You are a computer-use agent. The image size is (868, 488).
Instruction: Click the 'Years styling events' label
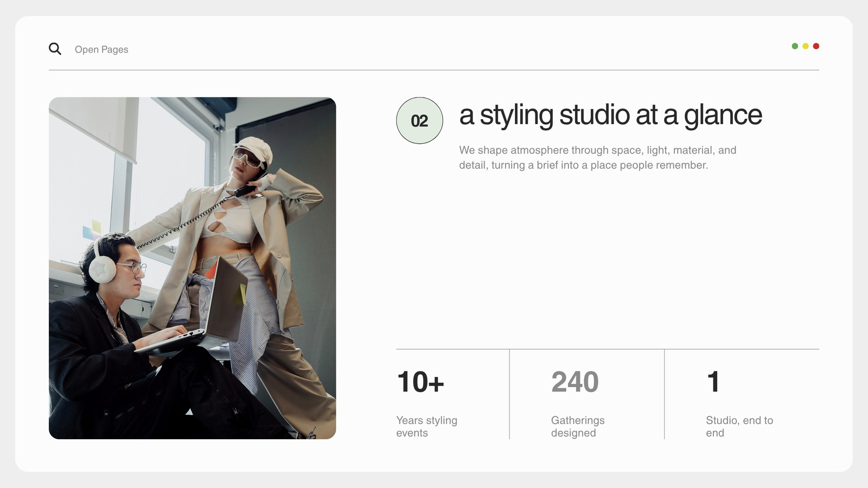pyautogui.click(x=426, y=426)
